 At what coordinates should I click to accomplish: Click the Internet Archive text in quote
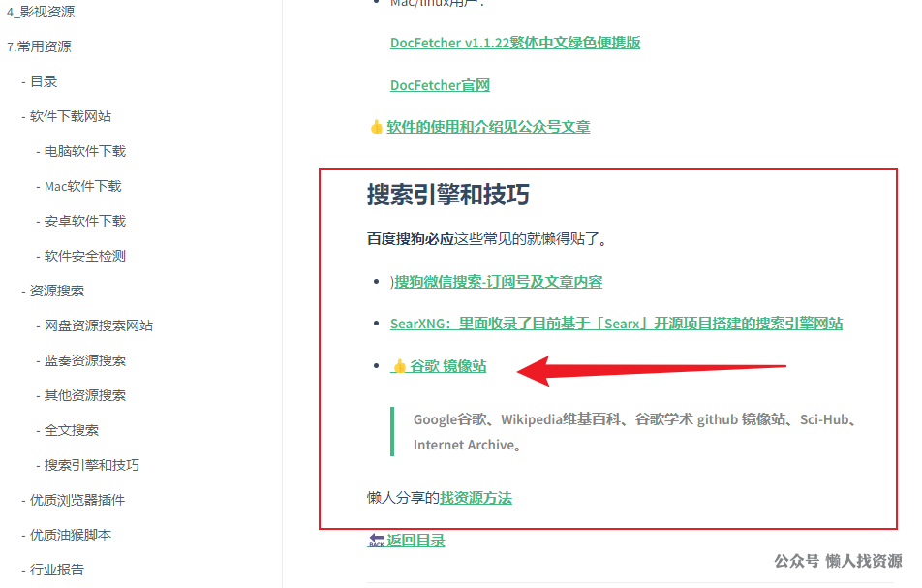(467, 445)
